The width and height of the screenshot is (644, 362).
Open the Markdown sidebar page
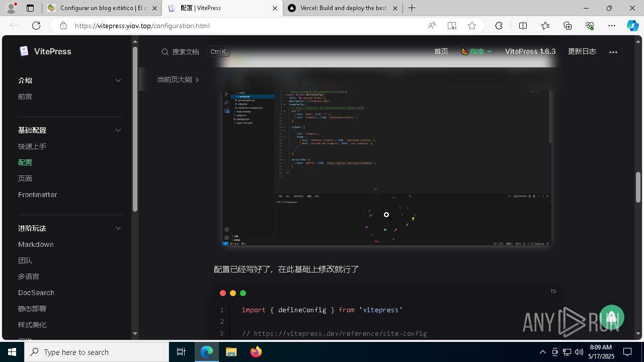pyautogui.click(x=36, y=244)
